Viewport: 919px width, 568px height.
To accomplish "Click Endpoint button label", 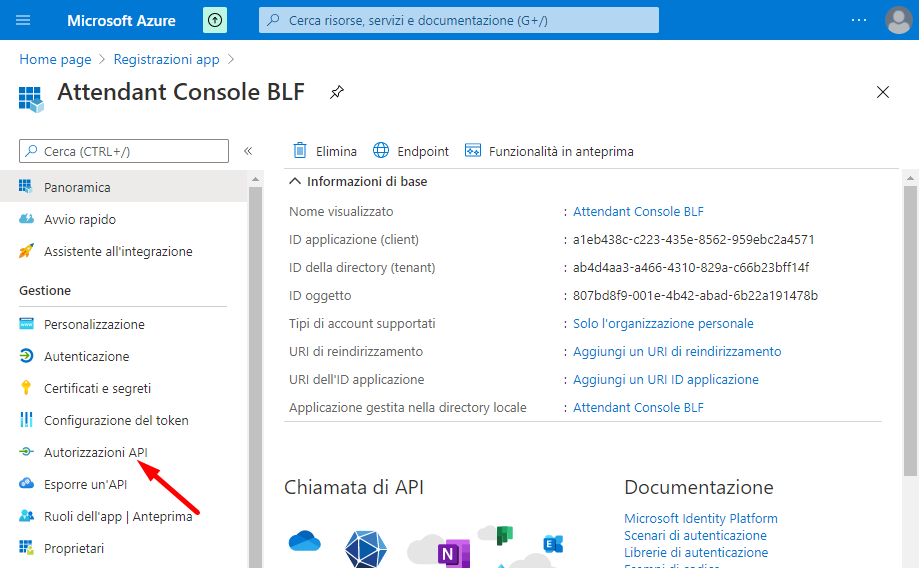I will pos(423,151).
